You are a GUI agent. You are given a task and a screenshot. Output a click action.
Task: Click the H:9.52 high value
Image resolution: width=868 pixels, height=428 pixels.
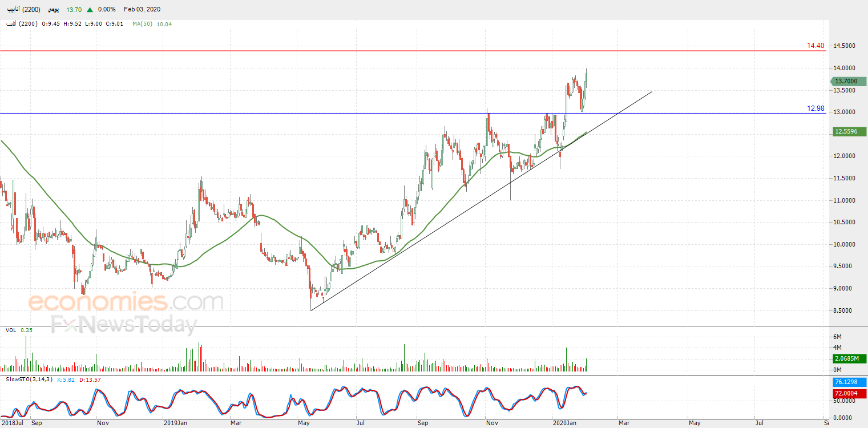(x=73, y=24)
